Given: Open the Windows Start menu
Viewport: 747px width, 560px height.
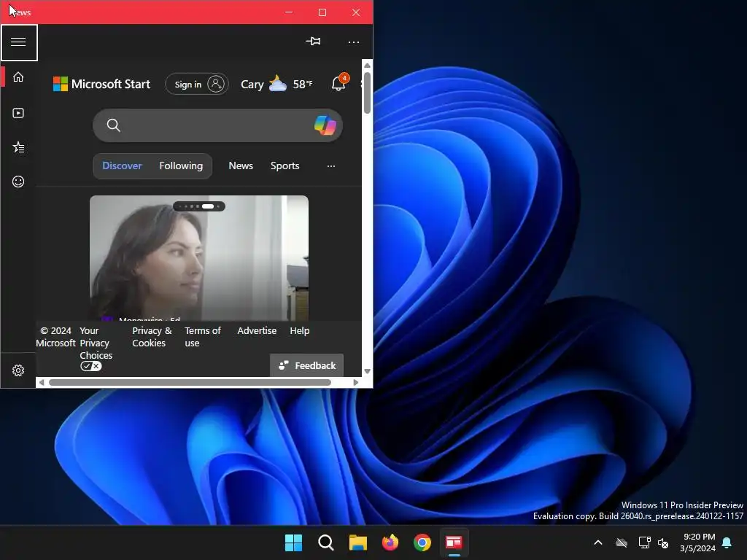Looking at the screenshot, I should coord(293,542).
